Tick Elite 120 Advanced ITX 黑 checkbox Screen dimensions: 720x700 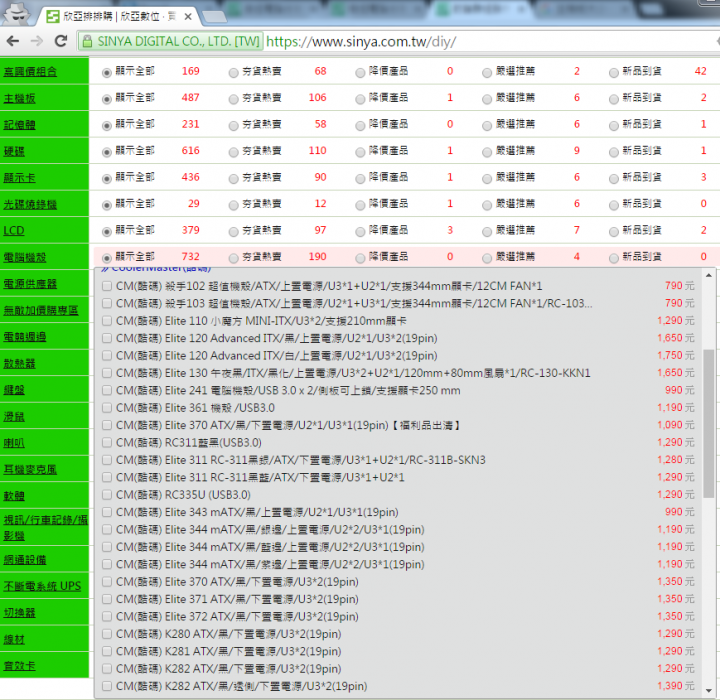click(x=107, y=339)
